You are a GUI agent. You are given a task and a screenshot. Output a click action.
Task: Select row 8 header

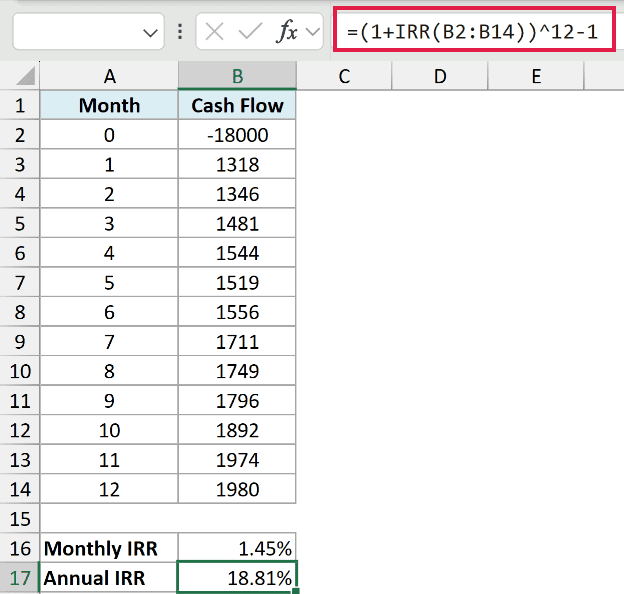20,312
